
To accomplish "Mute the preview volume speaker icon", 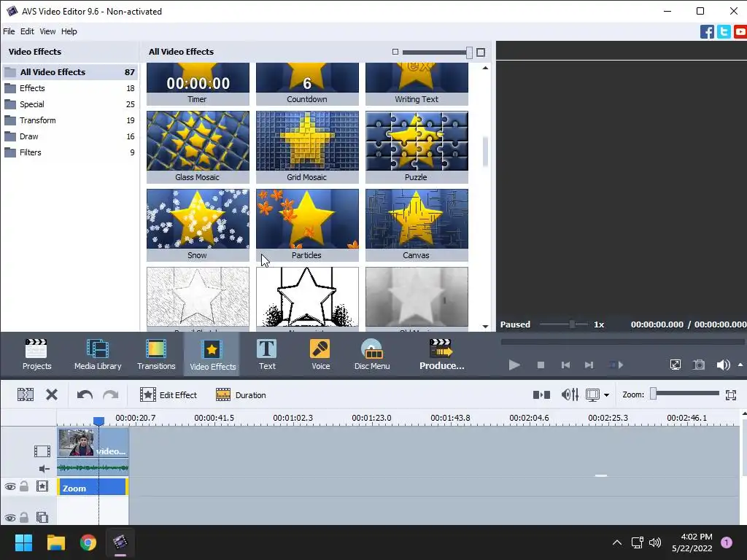I will click(x=723, y=365).
